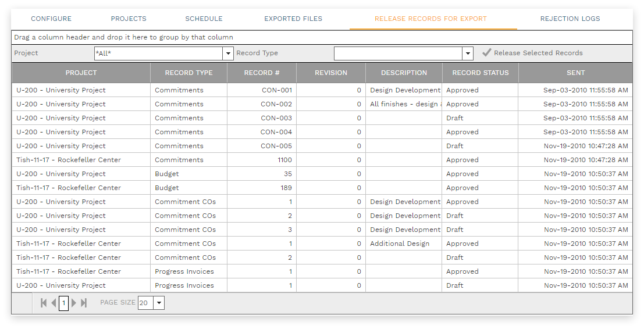Image resolution: width=644 pixels, height=329 pixels.
Task: Click Draft status in CON-003 row
Action: click(455, 118)
